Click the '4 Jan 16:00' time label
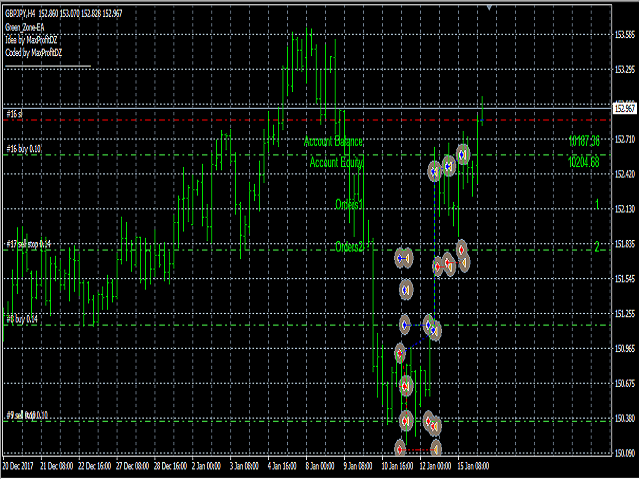This screenshot has height=480, width=640. (x=282, y=466)
